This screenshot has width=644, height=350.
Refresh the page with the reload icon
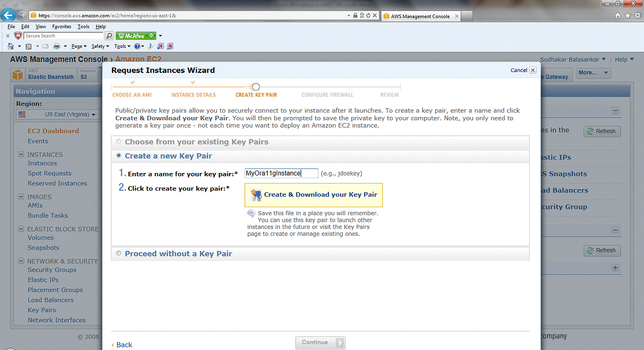(x=368, y=16)
